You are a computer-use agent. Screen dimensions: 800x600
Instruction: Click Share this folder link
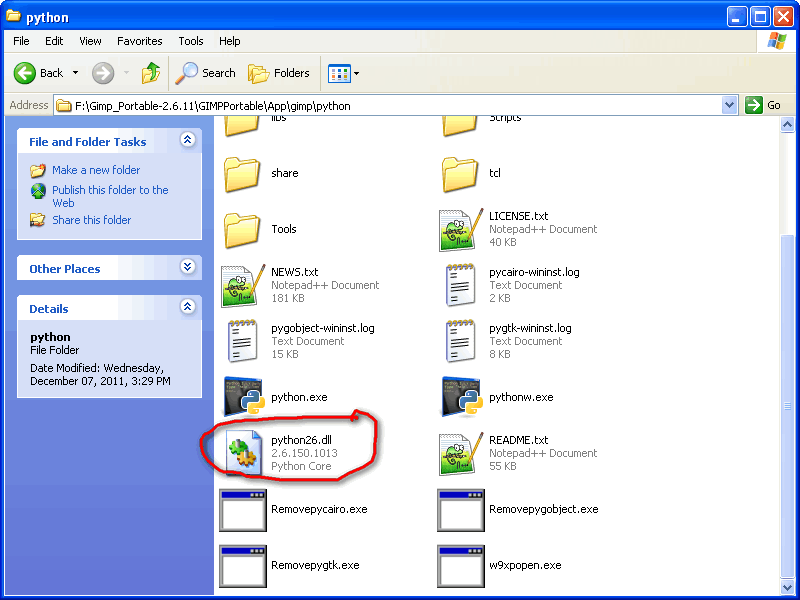click(91, 220)
